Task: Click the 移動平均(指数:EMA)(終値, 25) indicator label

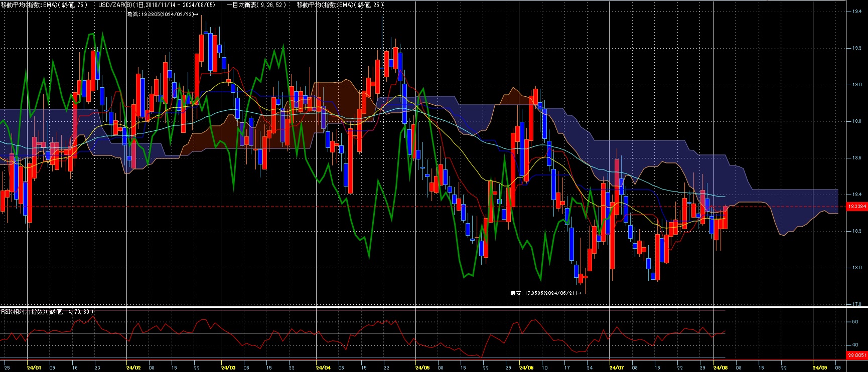Action: point(340,5)
